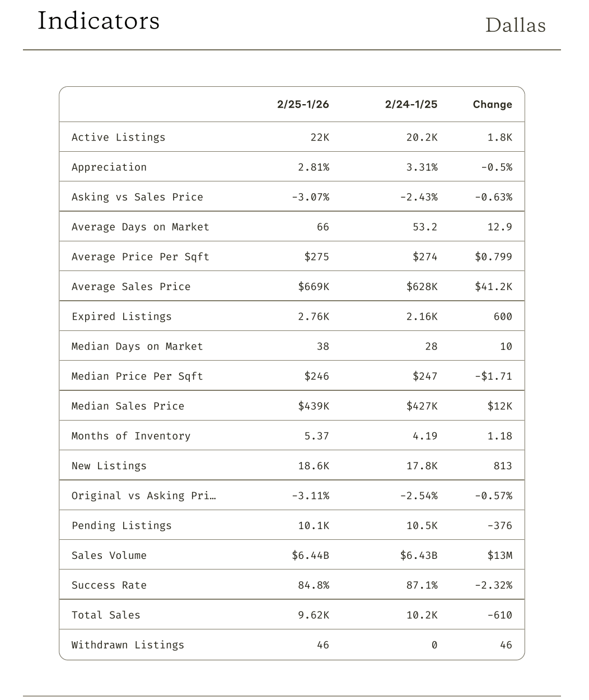
Task: Click the truncated Original vs Asking Pri… label
Action: click(144, 496)
